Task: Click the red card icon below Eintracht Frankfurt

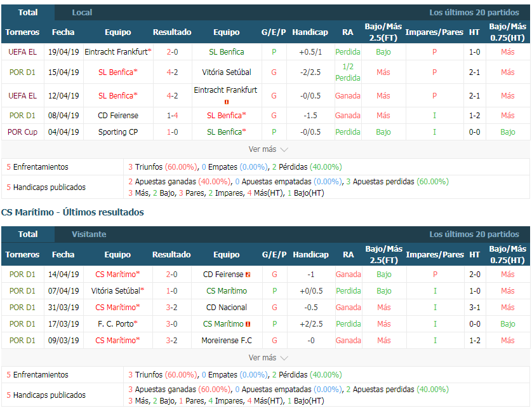Action: [227, 102]
